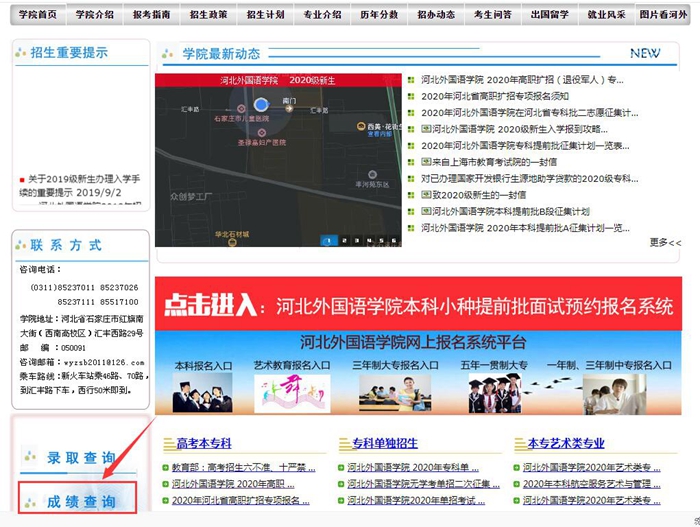Open the 图片看河外 menu item
700x527 pixels.
click(663, 15)
